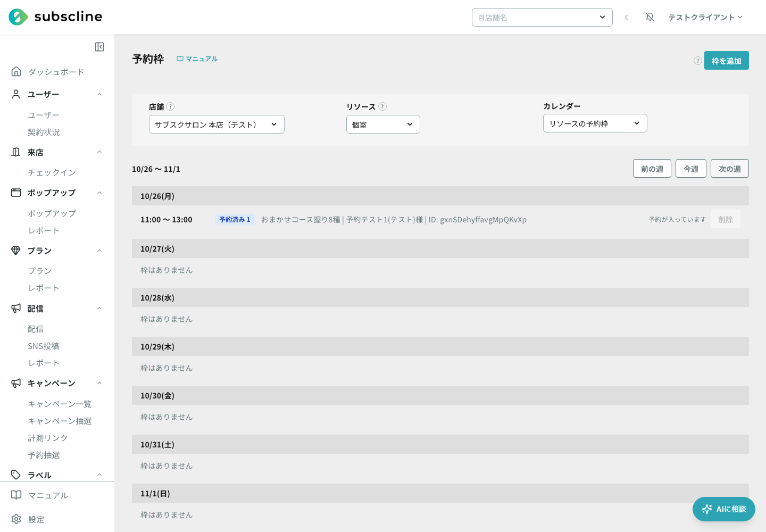This screenshot has height=532, width=766.
Task: Collapse the sidebar with the panel icon
Action: point(99,47)
